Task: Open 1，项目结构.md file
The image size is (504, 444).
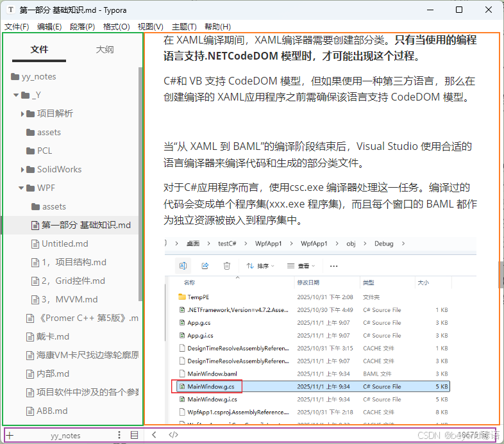Action: pyautogui.click(x=69, y=263)
